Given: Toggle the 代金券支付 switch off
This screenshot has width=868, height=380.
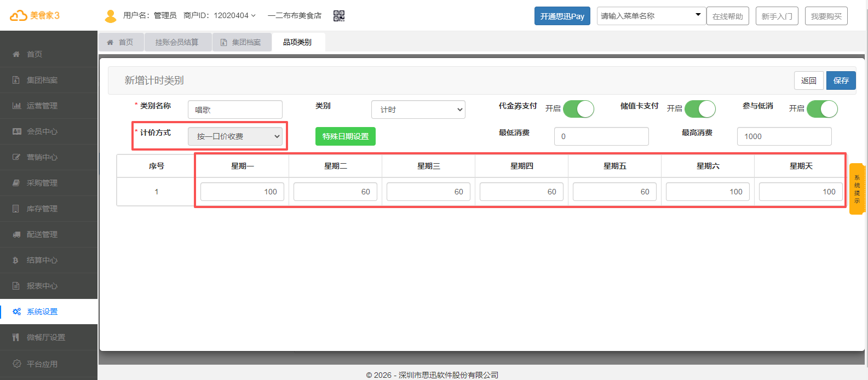Looking at the screenshot, I should (578, 109).
